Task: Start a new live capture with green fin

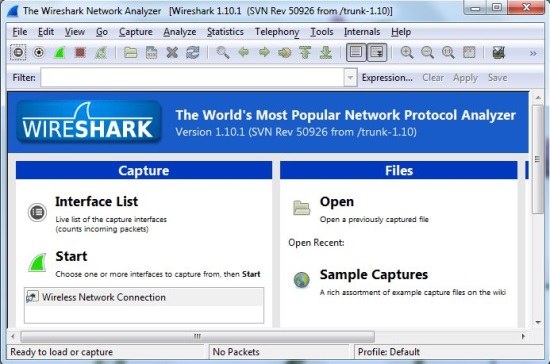Action: point(59,53)
